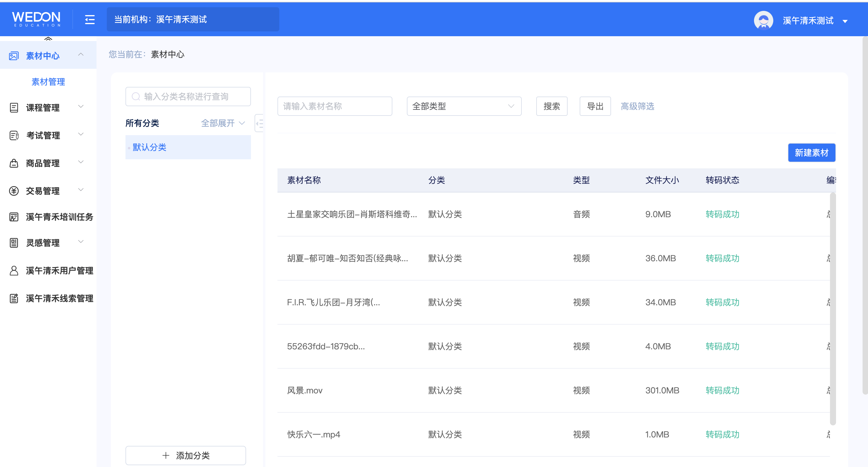Click the 301.0MB file size cell
The image size is (868, 467).
tap(662, 390)
